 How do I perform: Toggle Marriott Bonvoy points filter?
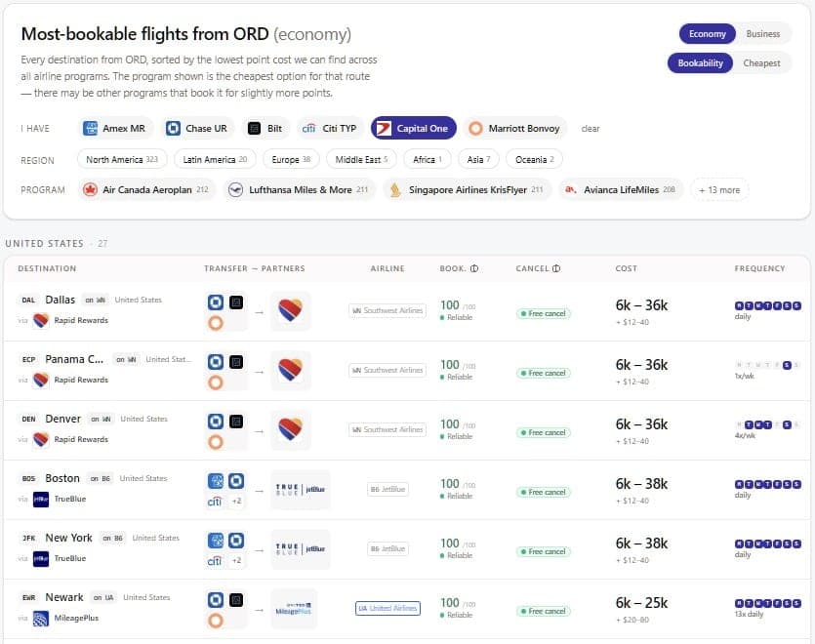(514, 129)
